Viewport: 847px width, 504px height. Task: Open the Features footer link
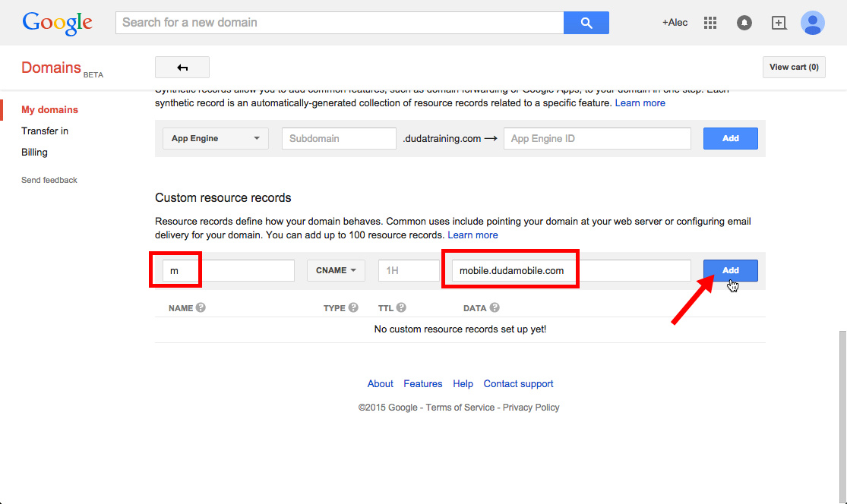[423, 383]
